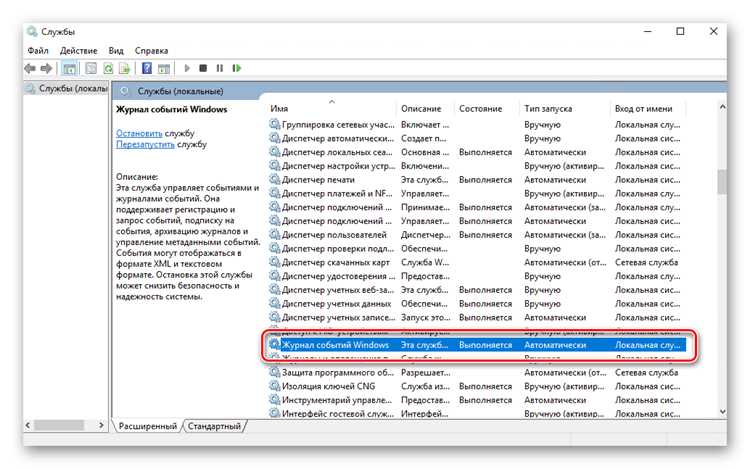750x469 pixels.
Task: Open the Действие menu
Action: coord(78,51)
